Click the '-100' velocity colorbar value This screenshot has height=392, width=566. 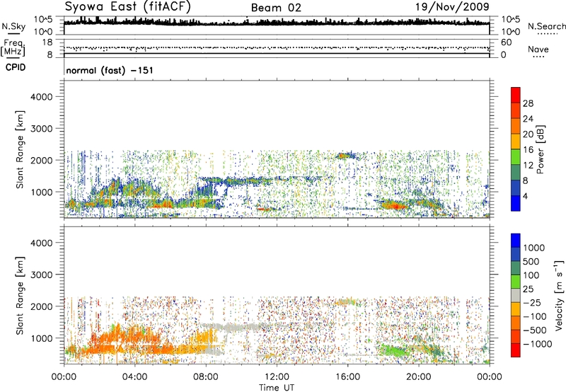(535, 316)
